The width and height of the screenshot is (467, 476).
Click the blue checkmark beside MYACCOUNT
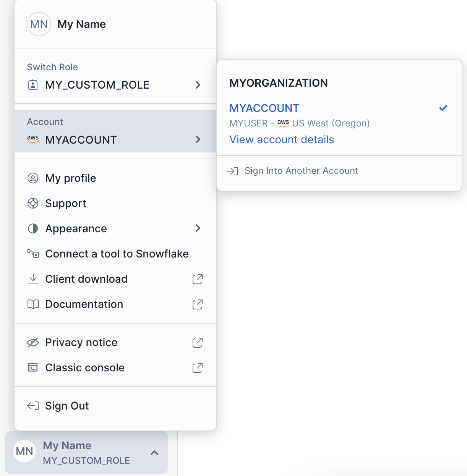pos(443,108)
